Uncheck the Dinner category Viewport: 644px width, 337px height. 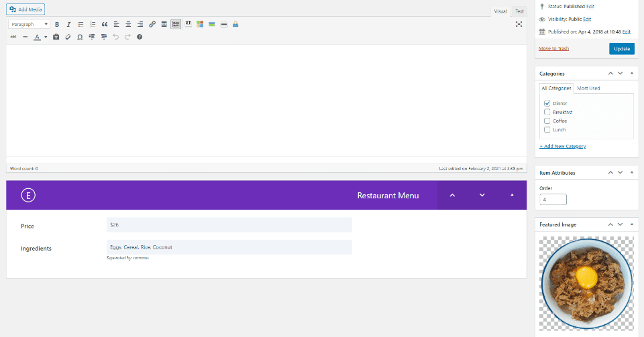[547, 103]
